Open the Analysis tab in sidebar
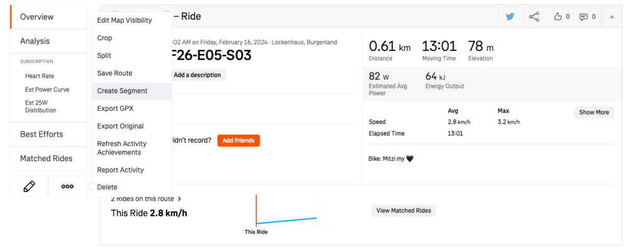The width and height of the screenshot is (644, 252). pos(35,41)
